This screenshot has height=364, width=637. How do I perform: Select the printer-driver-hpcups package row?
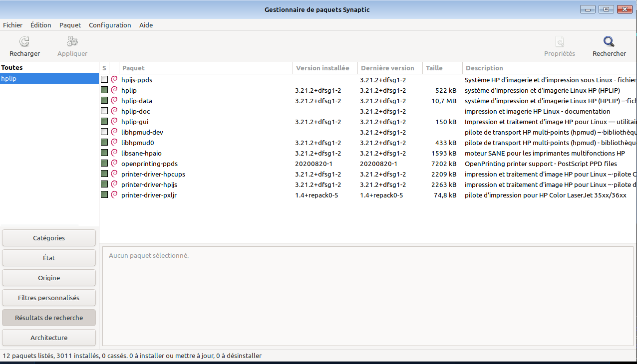(x=153, y=174)
